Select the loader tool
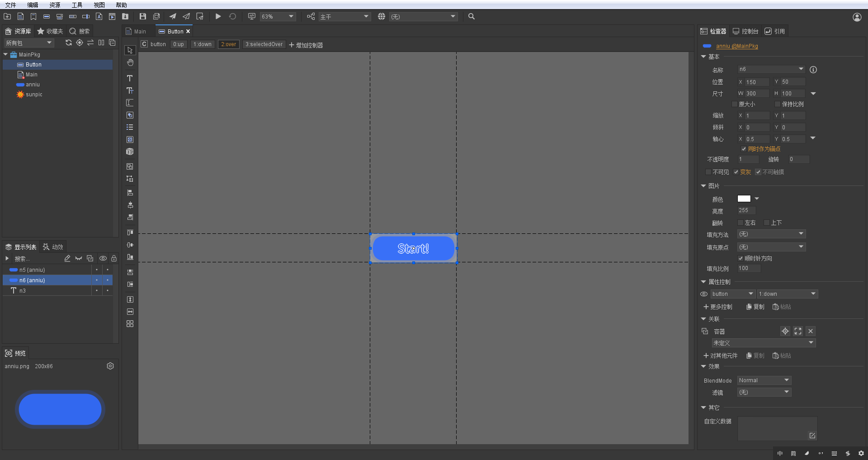868x460 pixels. (130, 139)
